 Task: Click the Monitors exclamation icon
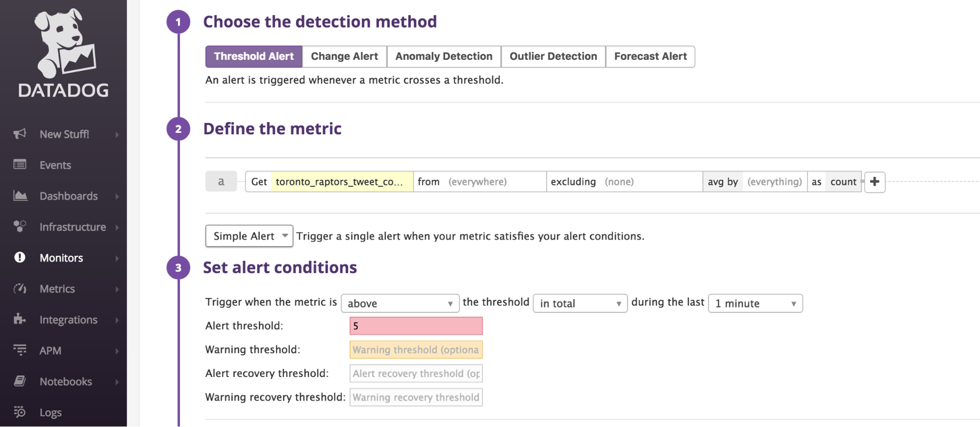(x=20, y=257)
